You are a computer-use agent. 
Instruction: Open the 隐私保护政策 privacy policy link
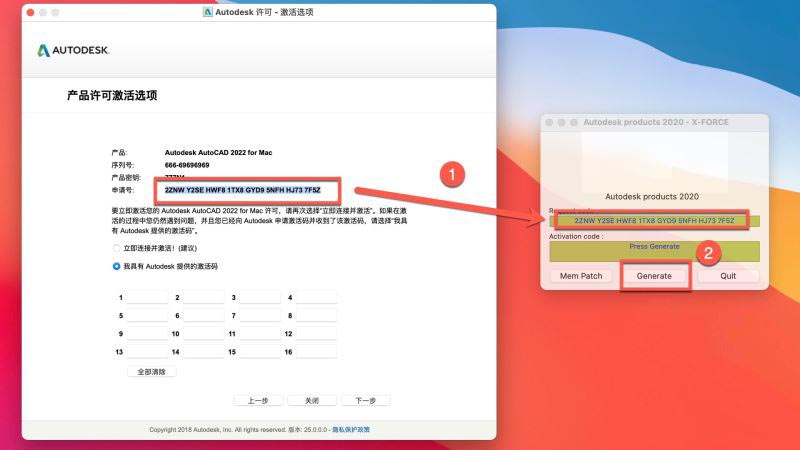point(351,430)
